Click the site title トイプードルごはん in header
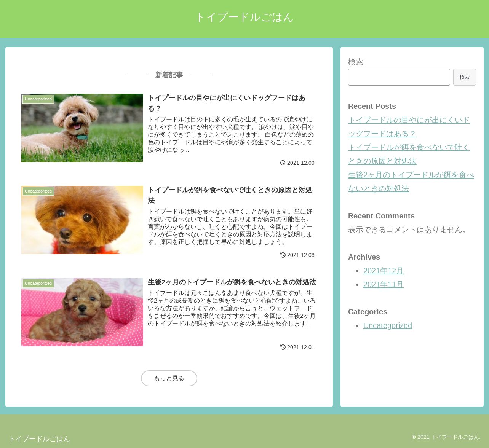 click(x=244, y=17)
